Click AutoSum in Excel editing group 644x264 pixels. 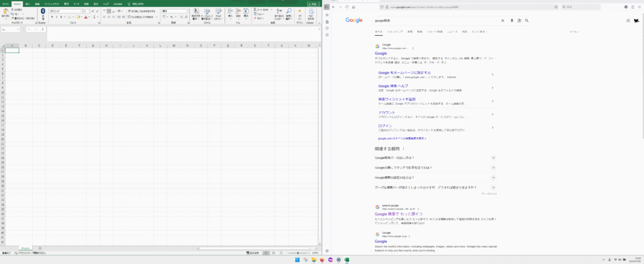(x=260, y=9)
